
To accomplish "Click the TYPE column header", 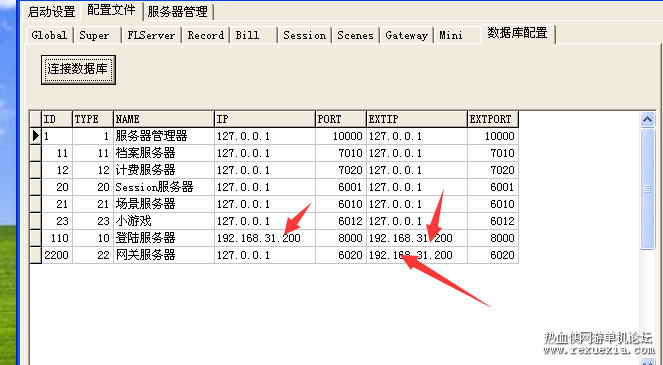I will point(93,119).
